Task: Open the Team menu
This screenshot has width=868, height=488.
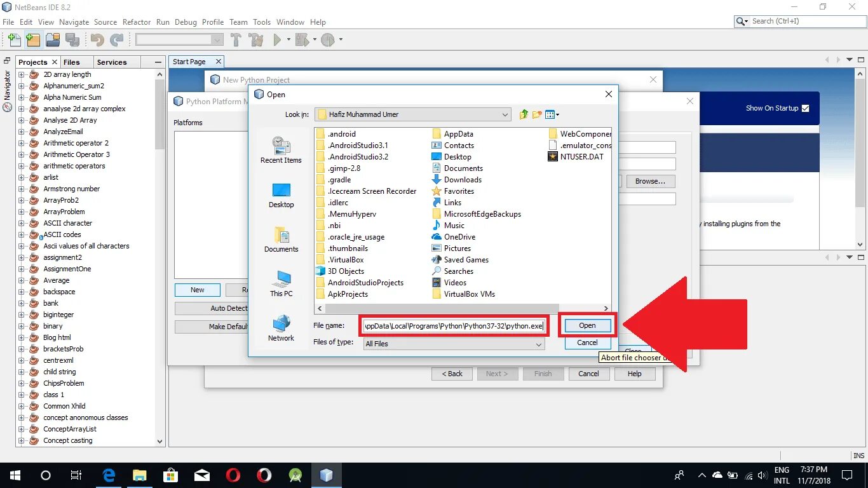Action: coord(239,22)
